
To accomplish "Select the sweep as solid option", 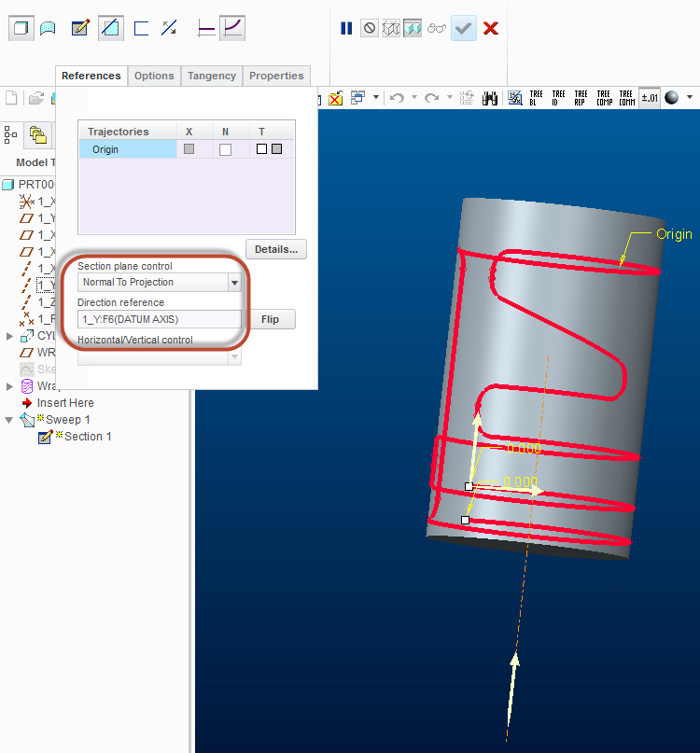I will point(21,28).
